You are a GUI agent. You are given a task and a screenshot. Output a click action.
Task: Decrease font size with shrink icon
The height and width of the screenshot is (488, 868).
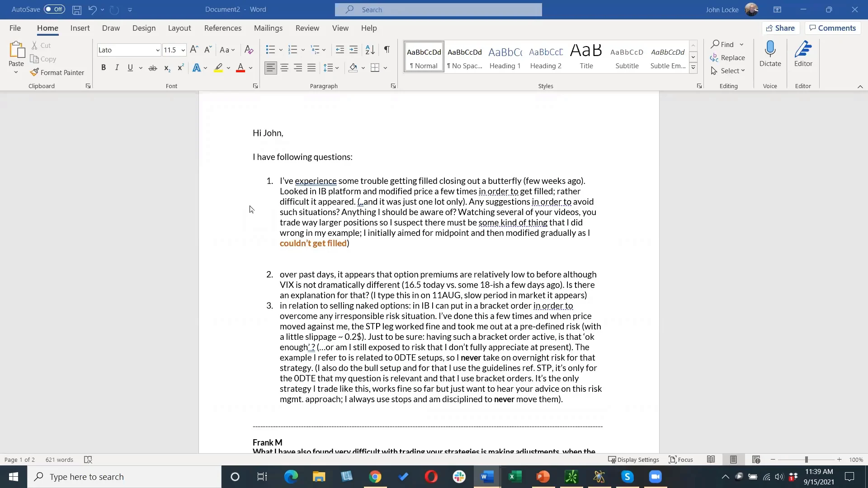208,50
